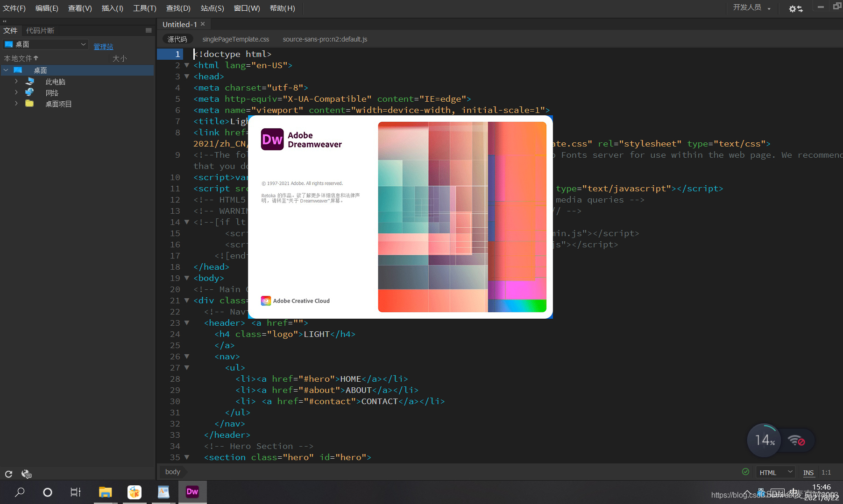Open source-sans-pro:n2:default.js related file
The height and width of the screenshot is (504, 843).
[x=325, y=39]
